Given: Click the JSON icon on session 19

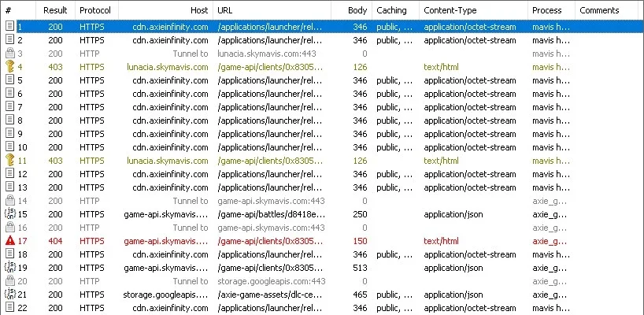Looking at the screenshot, I should pos(10,268).
